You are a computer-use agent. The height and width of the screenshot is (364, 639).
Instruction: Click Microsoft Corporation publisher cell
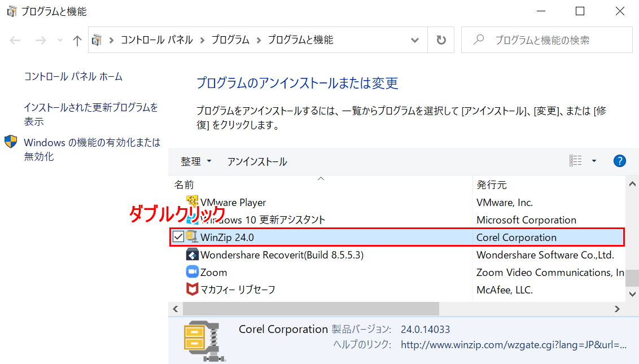click(526, 220)
